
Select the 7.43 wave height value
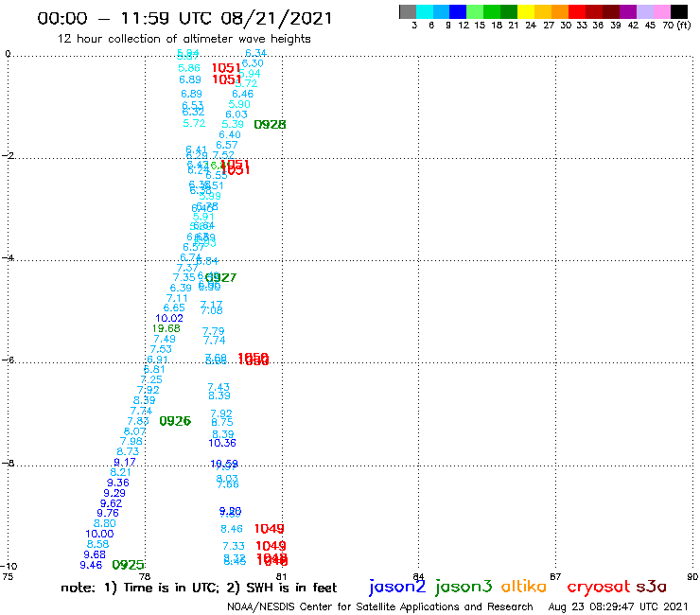219,387
